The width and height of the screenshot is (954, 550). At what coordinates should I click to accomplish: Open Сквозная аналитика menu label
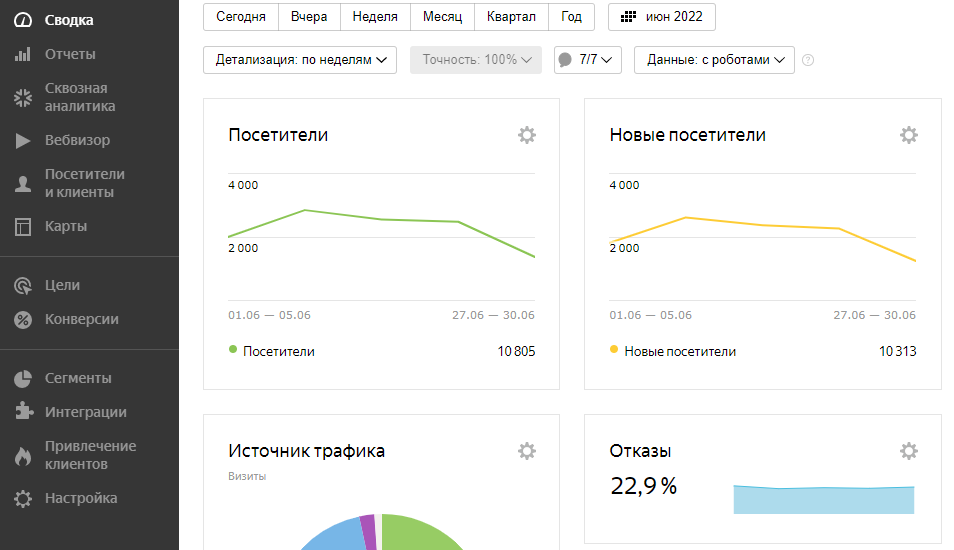80,97
